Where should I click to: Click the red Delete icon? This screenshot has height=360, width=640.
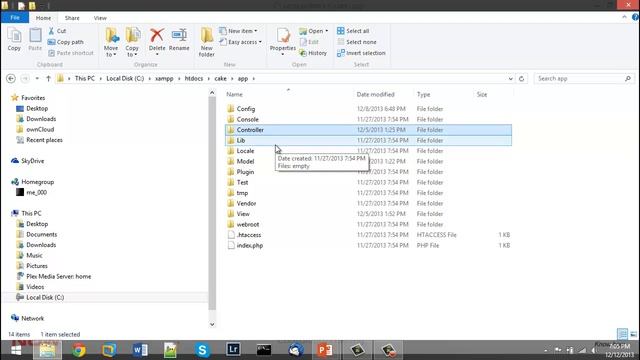click(157, 36)
